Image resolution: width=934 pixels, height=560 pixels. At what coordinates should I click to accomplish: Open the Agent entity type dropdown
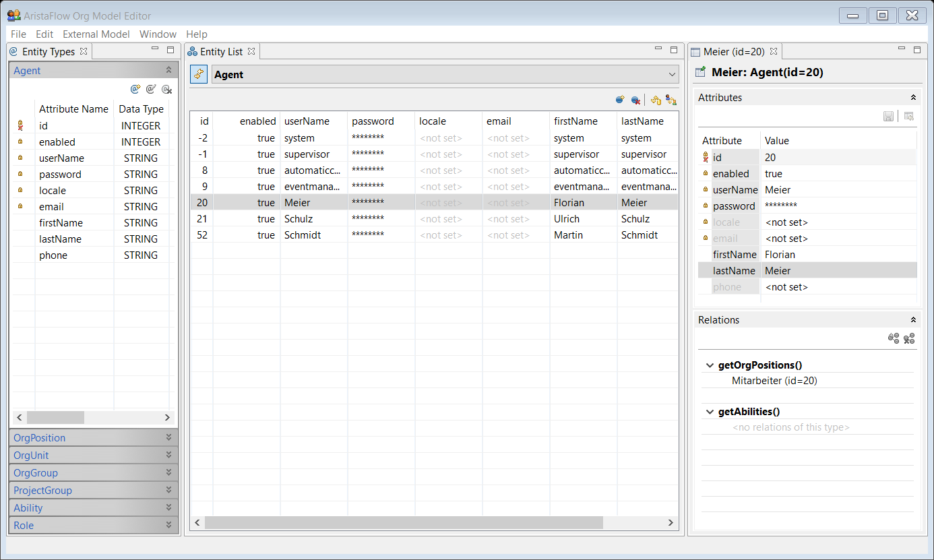672,75
